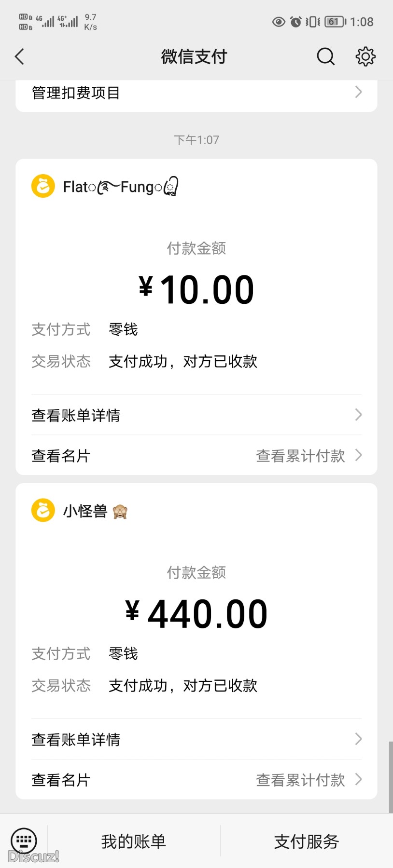Open 支付服务 bottom menu

307,841
